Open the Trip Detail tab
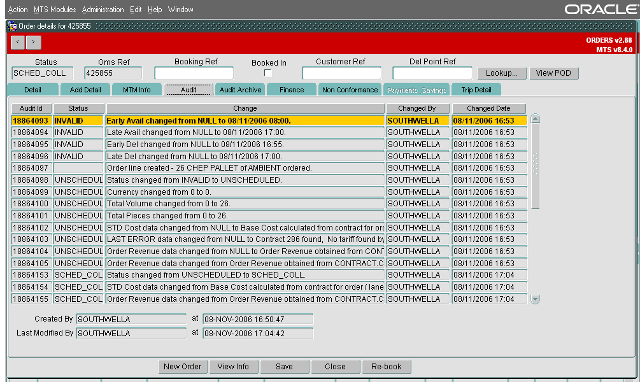The width and height of the screenshot is (640, 382). click(476, 89)
